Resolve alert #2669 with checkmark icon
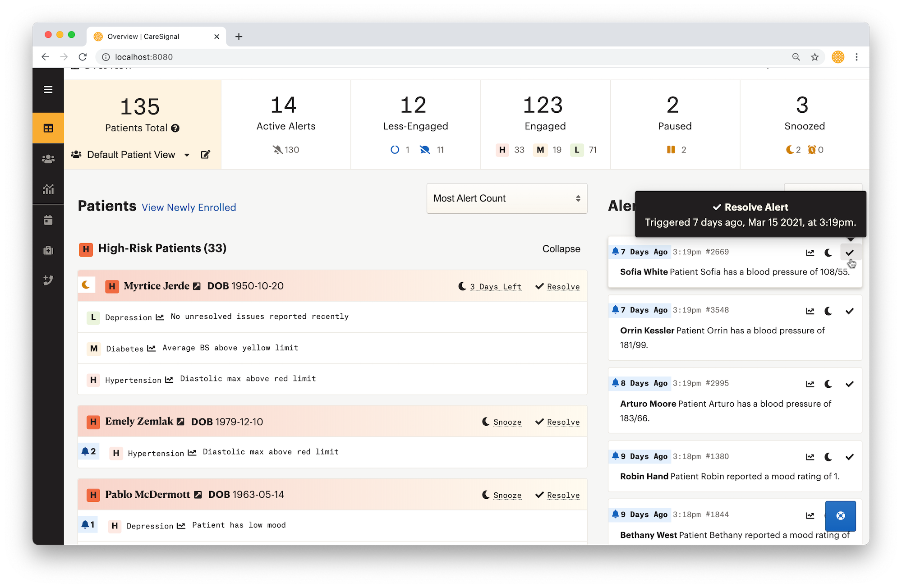This screenshot has height=588, width=902. pos(850,253)
